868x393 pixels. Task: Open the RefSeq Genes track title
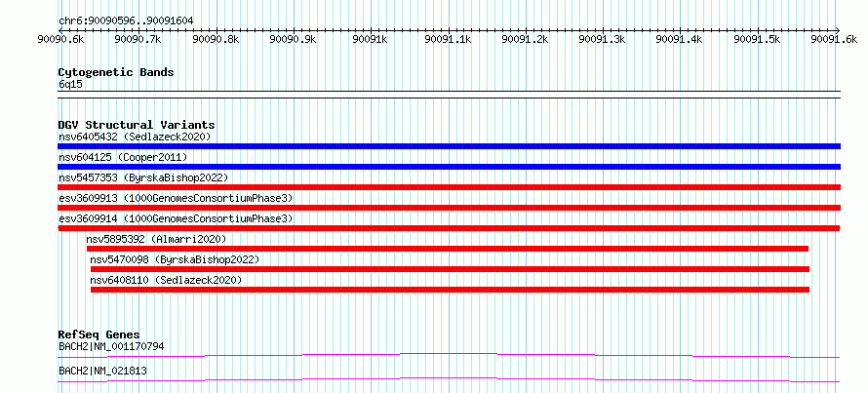point(99,334)
